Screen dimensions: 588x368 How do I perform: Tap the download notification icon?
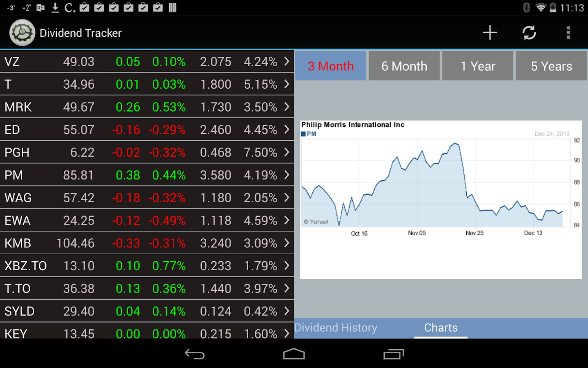[x=55, y=7]
